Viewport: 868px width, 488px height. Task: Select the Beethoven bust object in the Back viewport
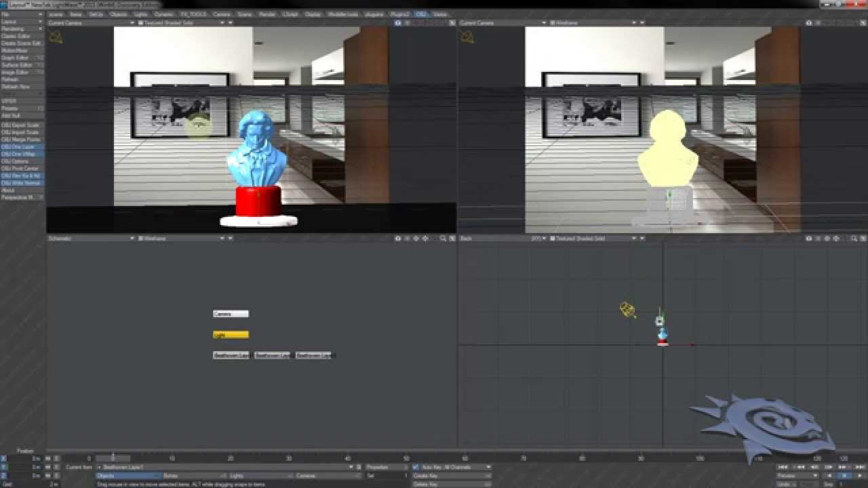(663, 335)
